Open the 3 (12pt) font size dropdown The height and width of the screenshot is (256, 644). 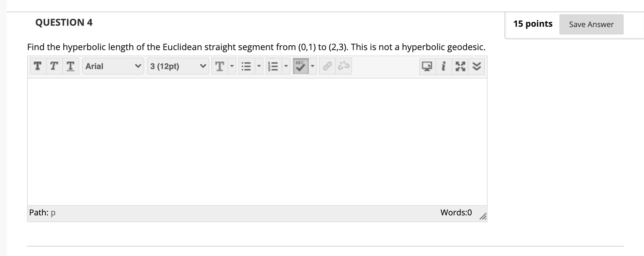point(178,66)
